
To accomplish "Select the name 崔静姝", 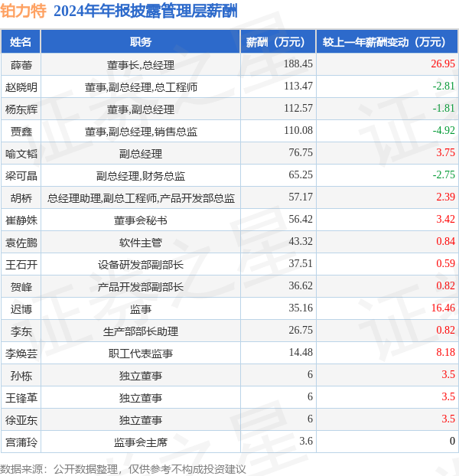I will 21,220.
